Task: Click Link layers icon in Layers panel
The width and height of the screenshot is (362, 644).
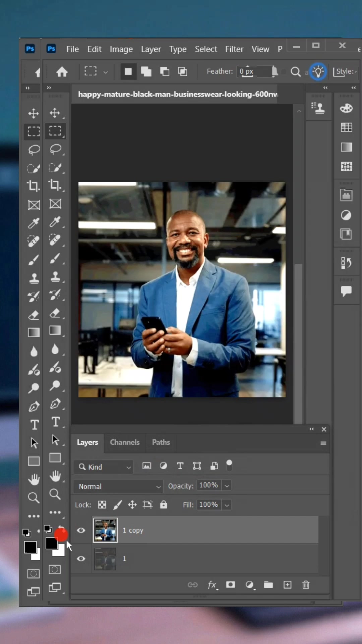Action: [193, 585]
